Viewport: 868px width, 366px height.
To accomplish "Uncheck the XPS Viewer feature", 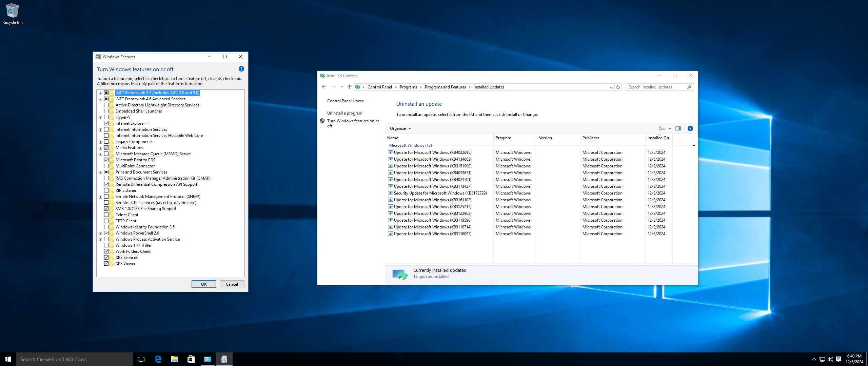I will [x=106, y=264].
